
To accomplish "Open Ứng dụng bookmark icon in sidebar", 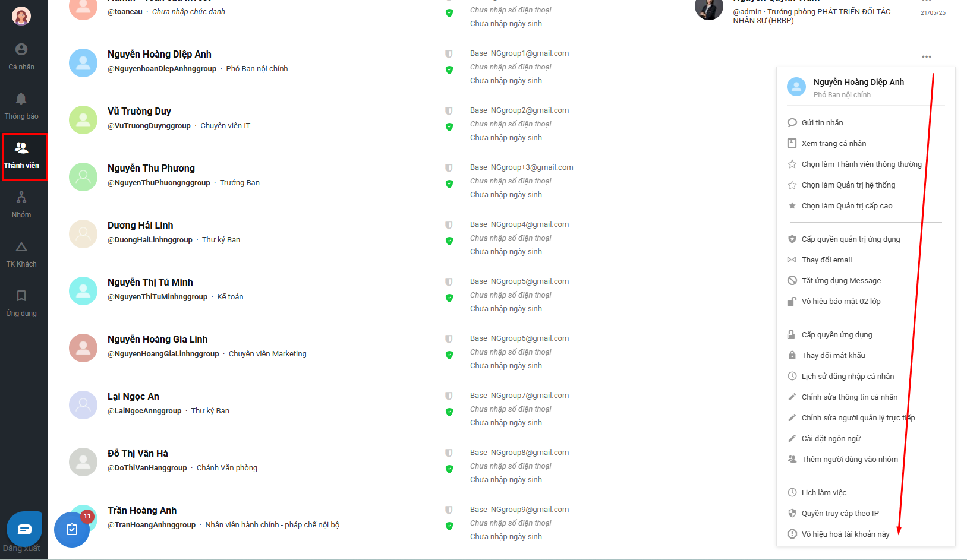I will [21, 303].
